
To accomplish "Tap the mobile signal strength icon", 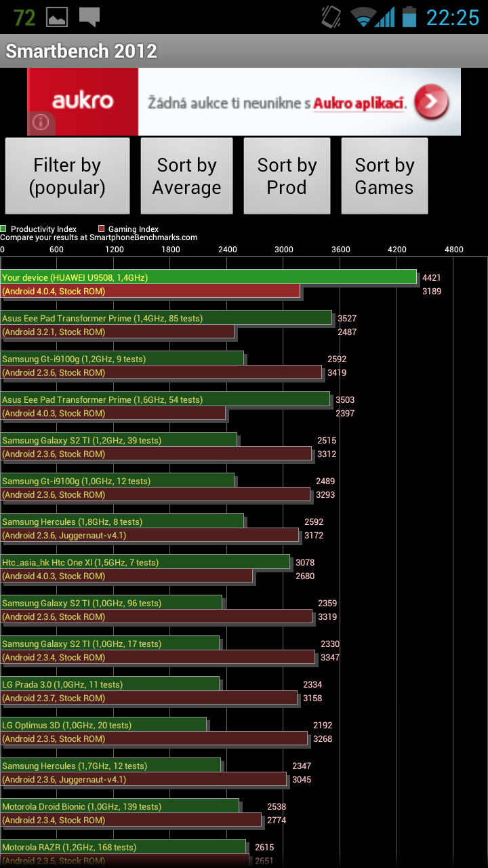I will pos(386,17).
